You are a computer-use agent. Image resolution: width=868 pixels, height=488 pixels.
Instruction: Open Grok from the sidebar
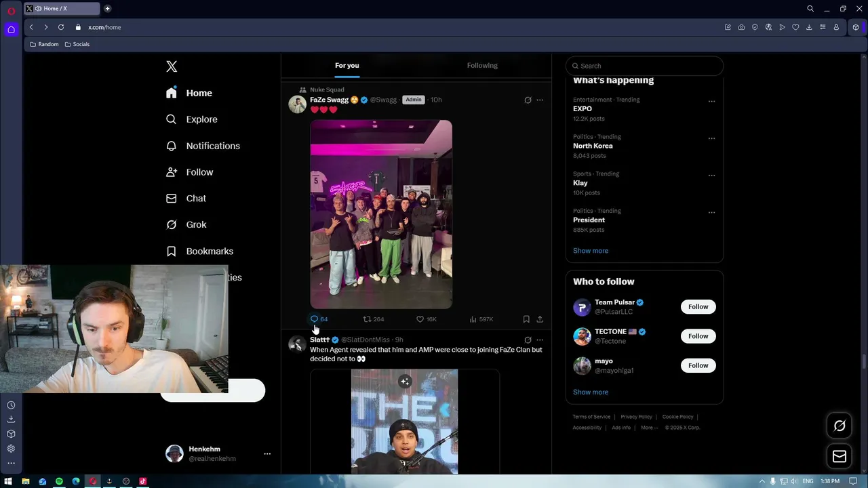[x=186, y=224]
